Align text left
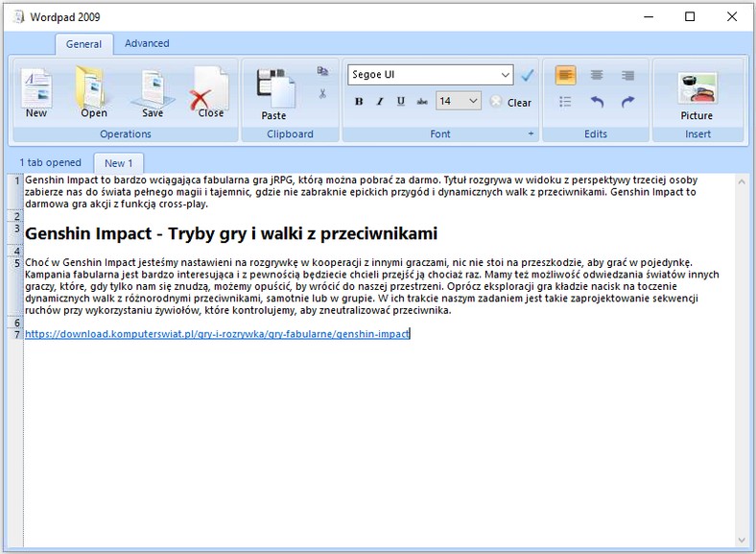The width and height of the screenshot is (756, 554). [565, 75]
